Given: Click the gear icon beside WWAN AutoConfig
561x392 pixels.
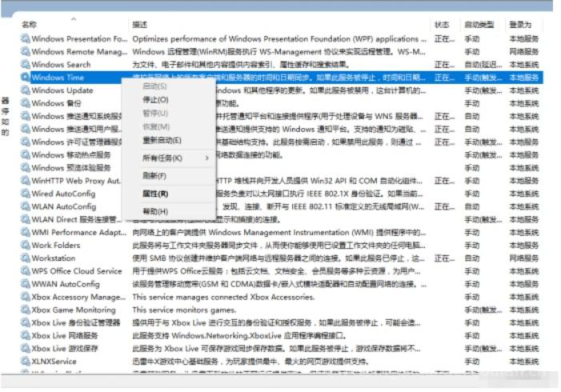Looking at the screenshot, I should (x=25, y=284).
